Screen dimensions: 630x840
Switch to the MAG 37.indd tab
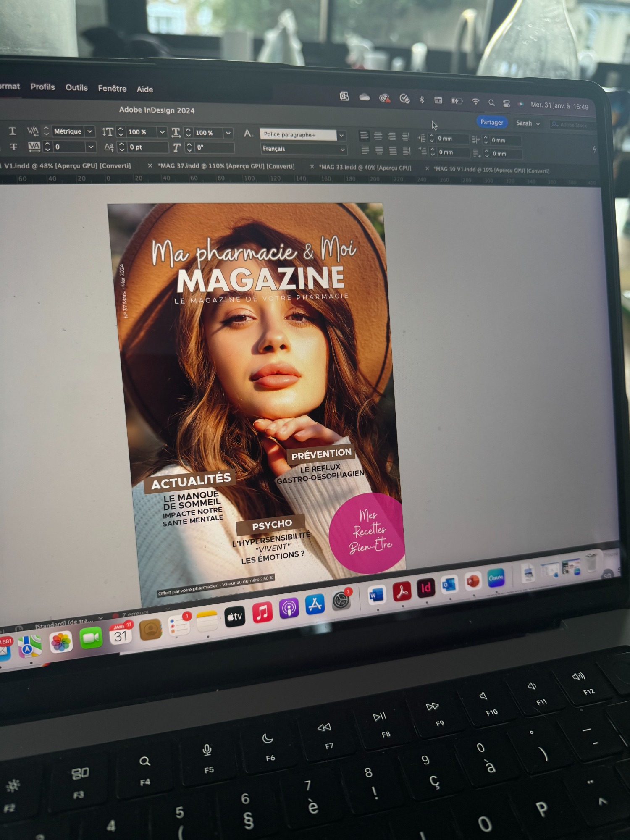(x=226, y=166)
